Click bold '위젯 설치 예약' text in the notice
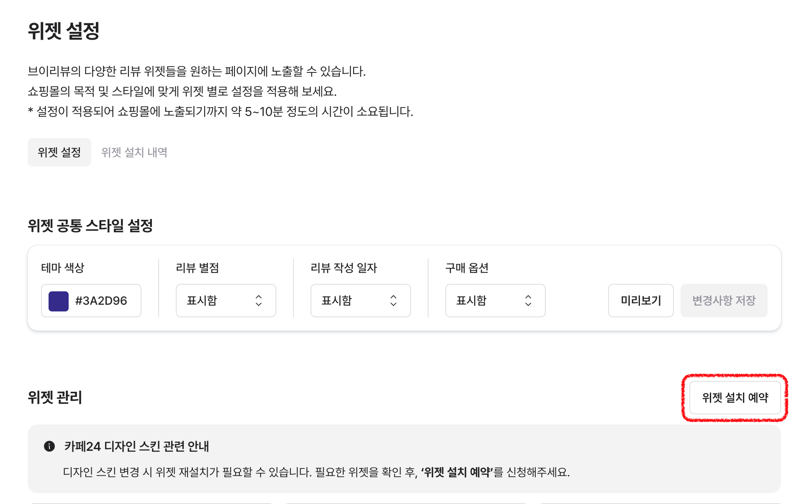The height and width of the screenshot is (504, 812). [x=457, y=472]
